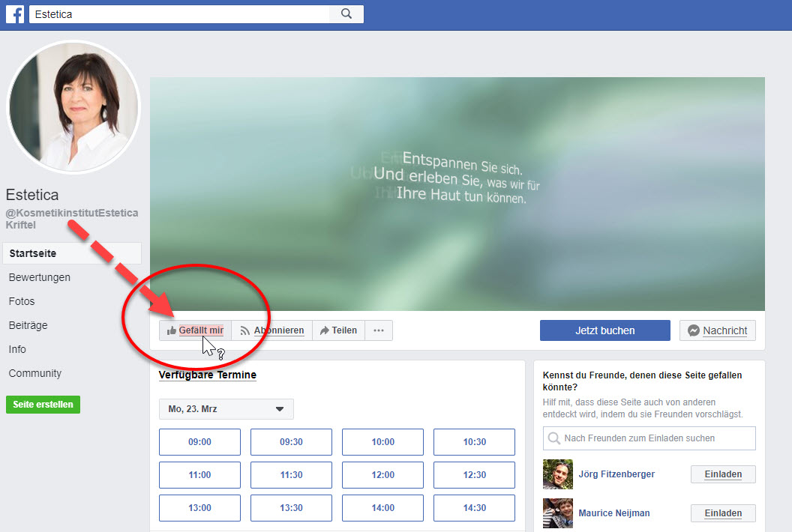Select the 13:00 appointment slot
Viewport: 792px width, 532px height.
click(x=200, y=508)
